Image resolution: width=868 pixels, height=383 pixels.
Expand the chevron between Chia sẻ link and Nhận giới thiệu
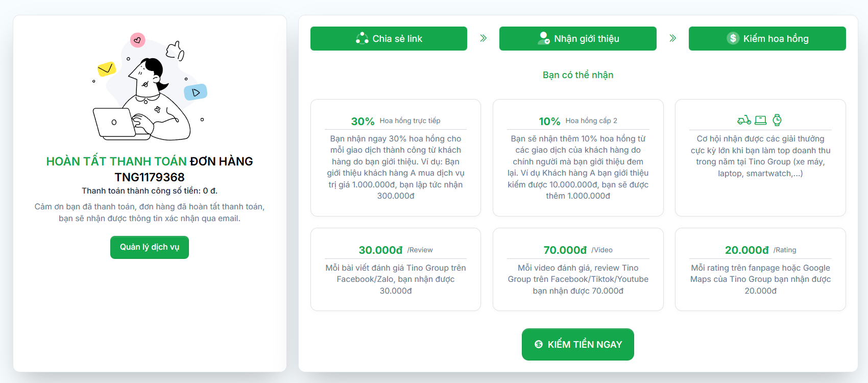tap(483, 38)
